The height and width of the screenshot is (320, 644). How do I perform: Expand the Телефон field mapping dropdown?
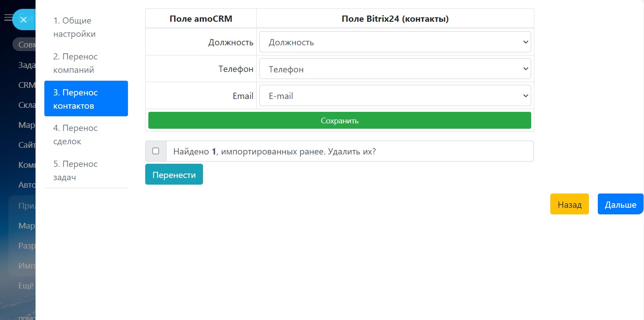pyautogui.click(x=395, y=69)
